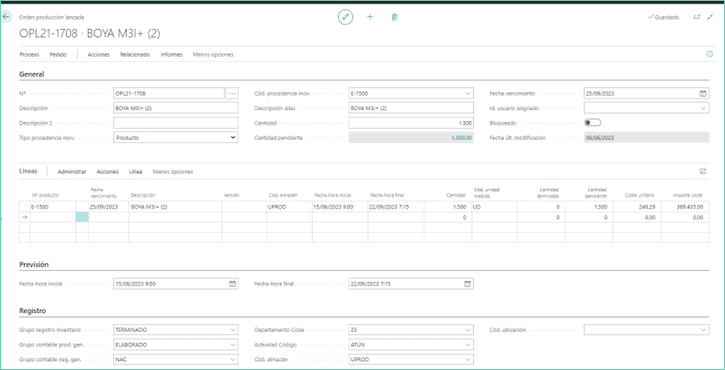Click the 246,29 coste unitario cell
The image size is (725, 370).
coord(637,207)
